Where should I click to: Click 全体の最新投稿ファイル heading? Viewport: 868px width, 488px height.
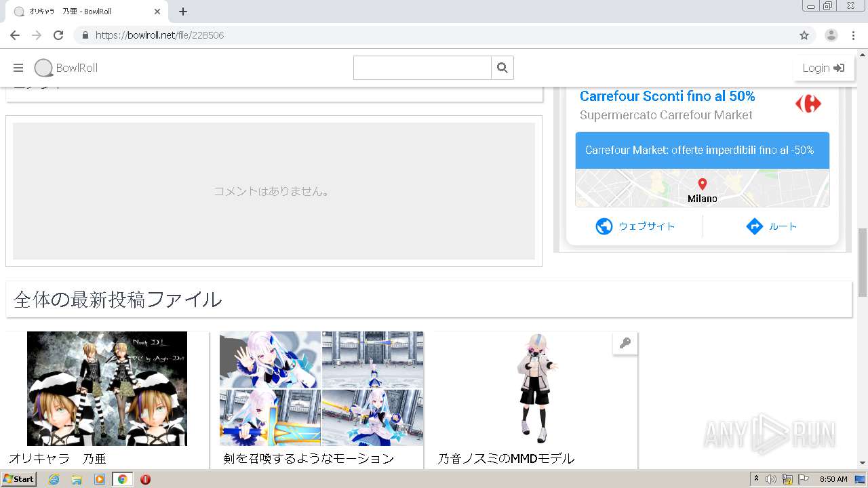(117, 300)
